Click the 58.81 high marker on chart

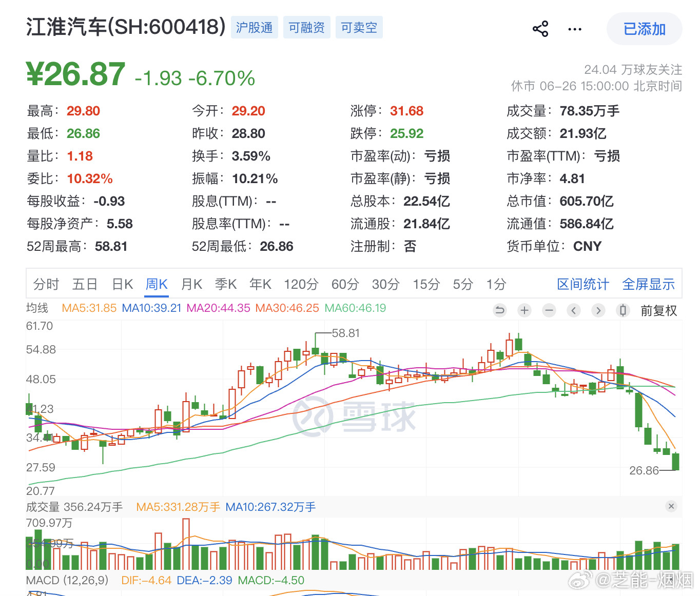pyautogui.click(x=346, y=333)
